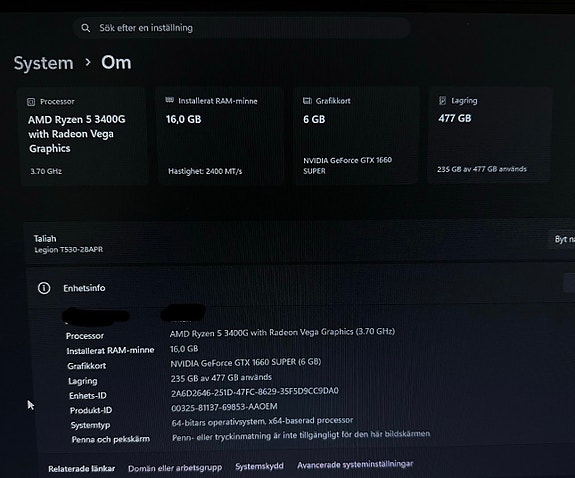Viewport: 575px width, 478px height.
Task: Go back to System in breadcrumb
Action: click(x=44, y=63)
